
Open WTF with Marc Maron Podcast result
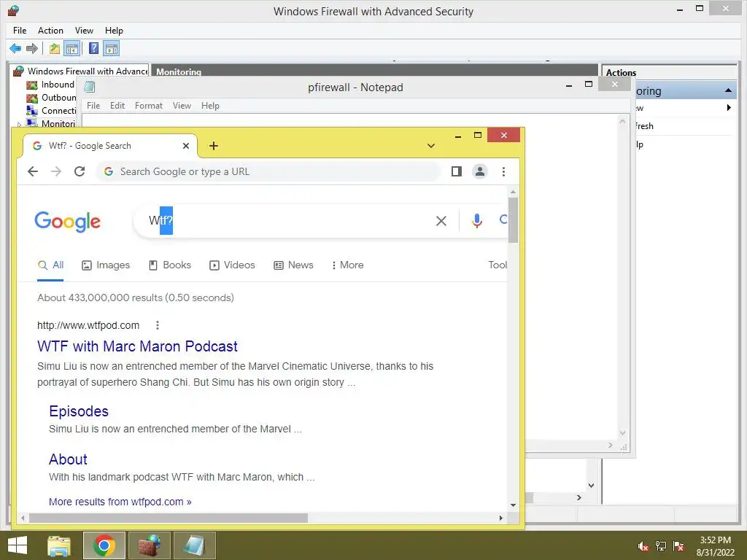(137, 346)
